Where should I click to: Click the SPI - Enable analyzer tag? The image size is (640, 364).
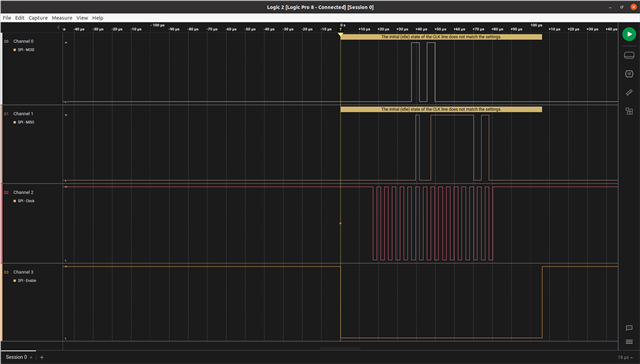click(x=24, y=281)
